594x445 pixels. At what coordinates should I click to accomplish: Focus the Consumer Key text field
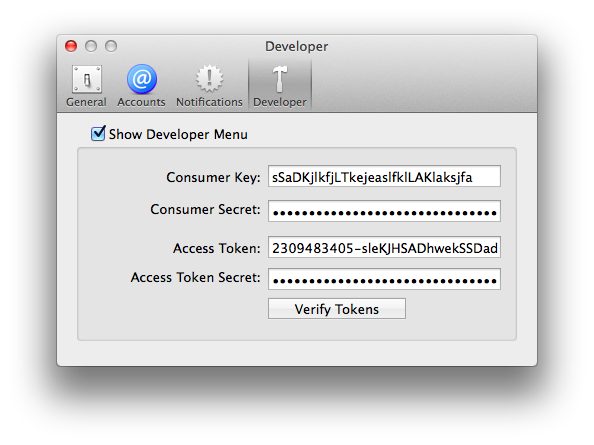click(384, 176)
